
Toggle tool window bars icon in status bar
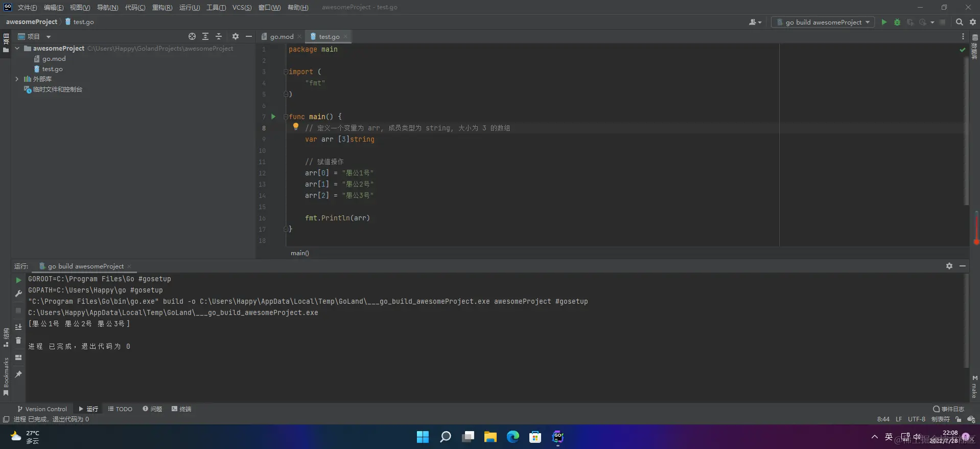6,419
